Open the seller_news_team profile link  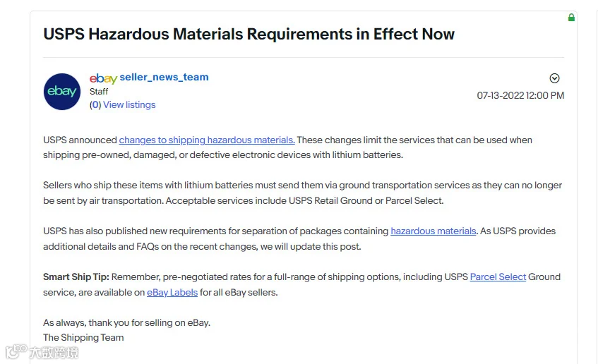click(x=164, y=77)
